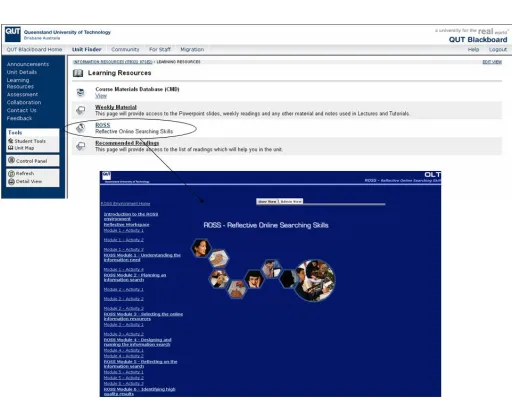Open Module 2 - Activity 1 link
Viewport: 512px width, 400px height.
tap(124, 289)
